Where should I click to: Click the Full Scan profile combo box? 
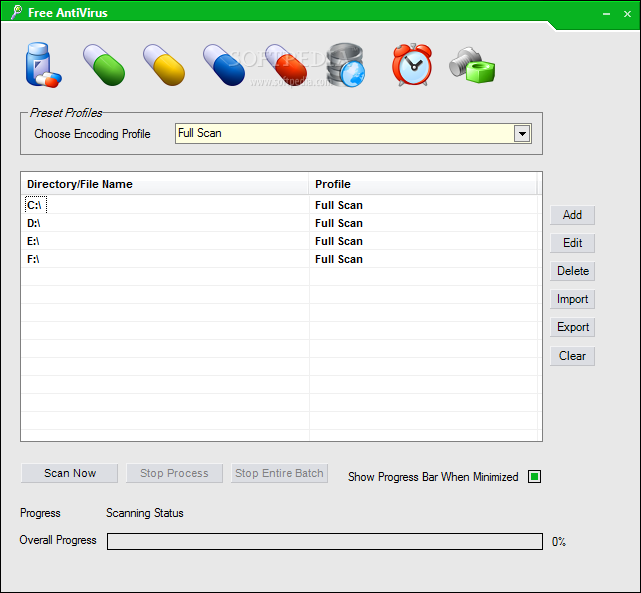pos(353,134)
